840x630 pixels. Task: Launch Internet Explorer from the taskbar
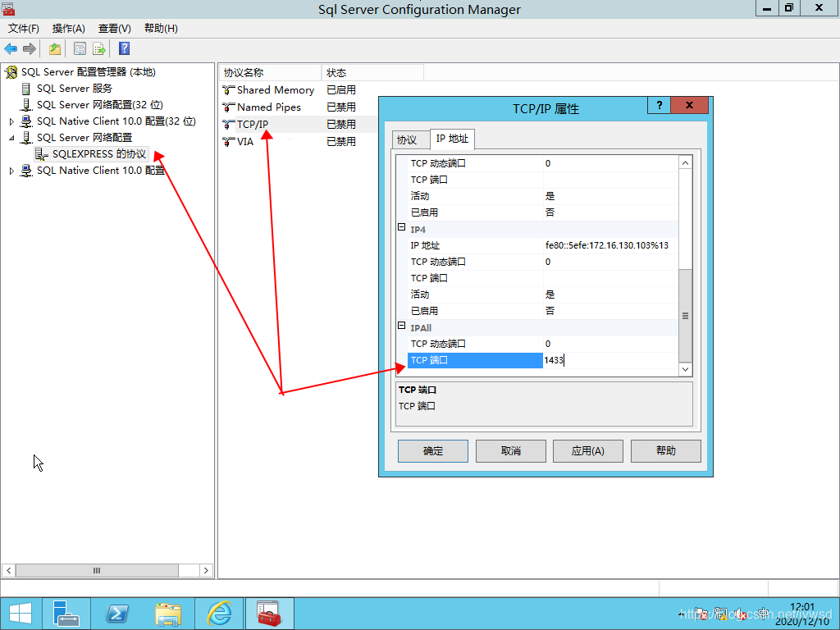click(219, 613)
